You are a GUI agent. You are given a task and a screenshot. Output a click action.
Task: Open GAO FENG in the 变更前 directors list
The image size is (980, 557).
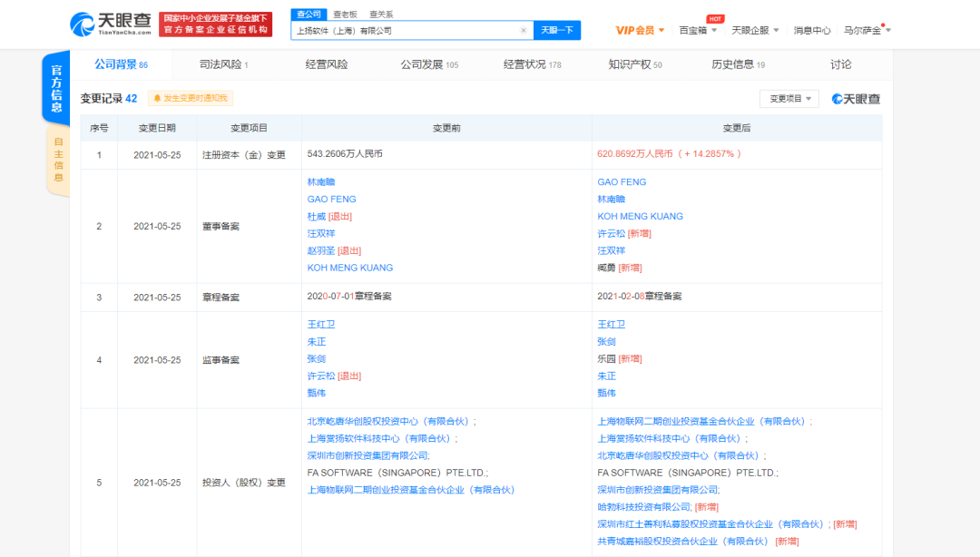[331, 199]
